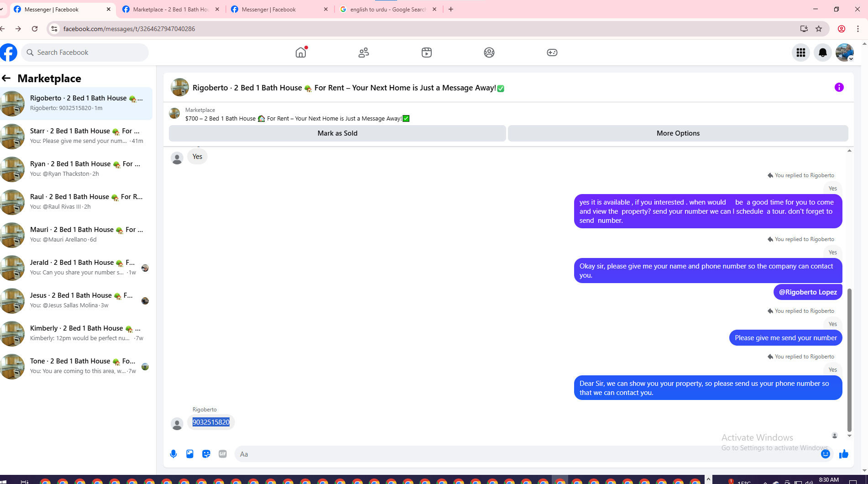Open the account profile picture menu
Image resolution: width=868 pixels, height=484 pixels.
click(x=845, y=53)
